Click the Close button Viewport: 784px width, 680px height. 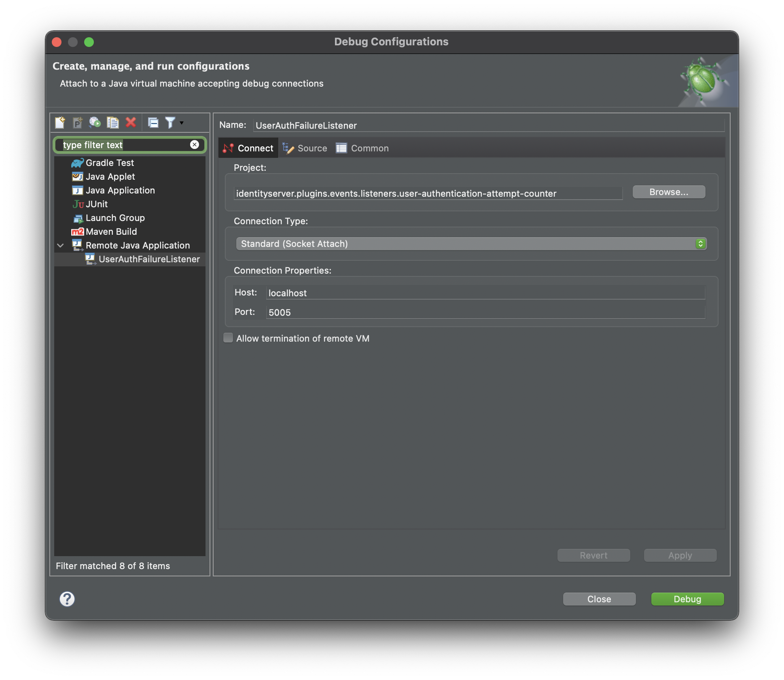click(599, 599)
